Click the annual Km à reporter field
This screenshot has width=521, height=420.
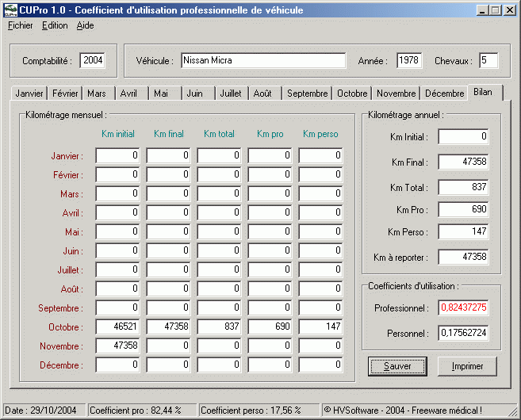(x=463, y=258)
